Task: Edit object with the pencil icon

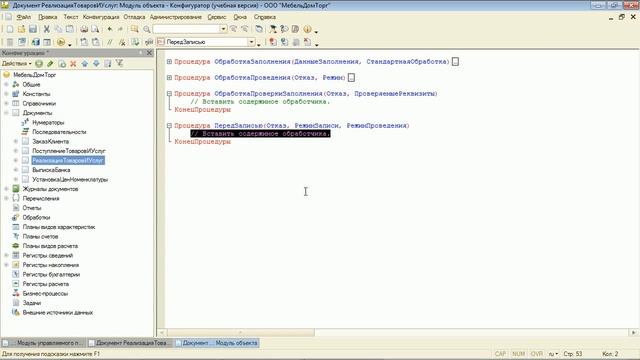Action: [50, 63]
